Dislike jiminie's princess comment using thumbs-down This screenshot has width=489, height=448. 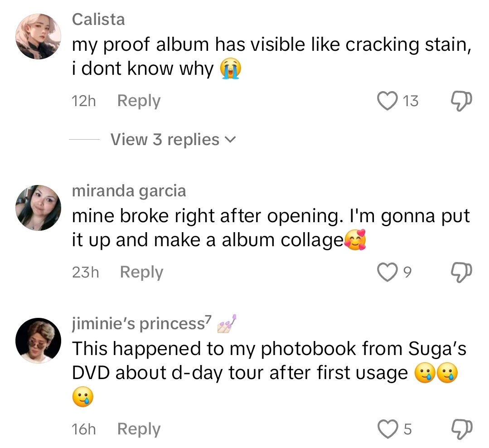(460, 428)
